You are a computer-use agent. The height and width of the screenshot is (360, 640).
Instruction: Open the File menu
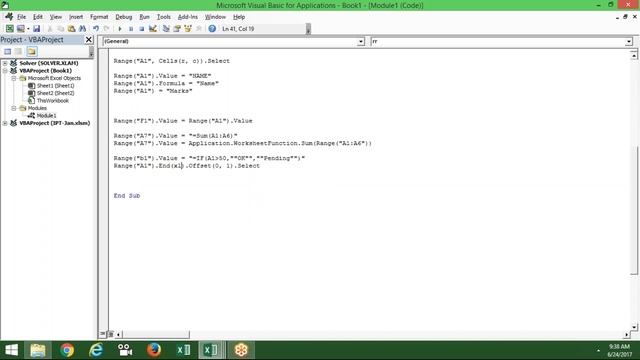pyautogui.click(x=21, y=17)
